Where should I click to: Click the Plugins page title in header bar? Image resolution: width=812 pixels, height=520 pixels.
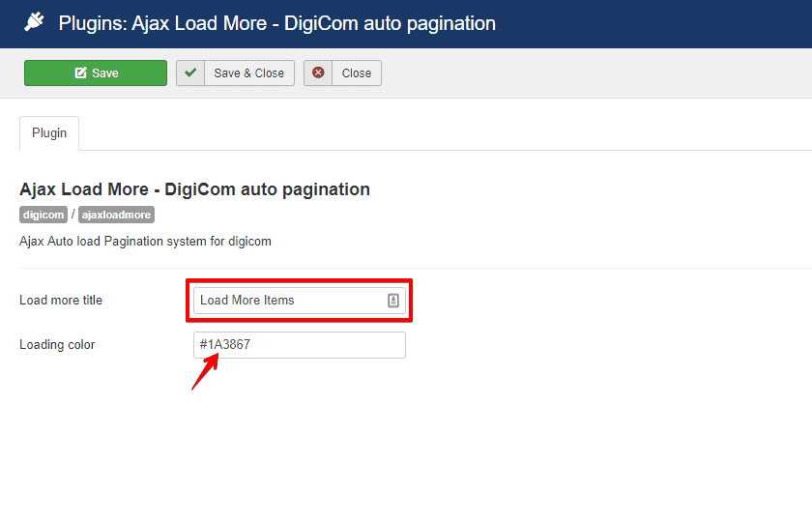(x=276, y=23)
